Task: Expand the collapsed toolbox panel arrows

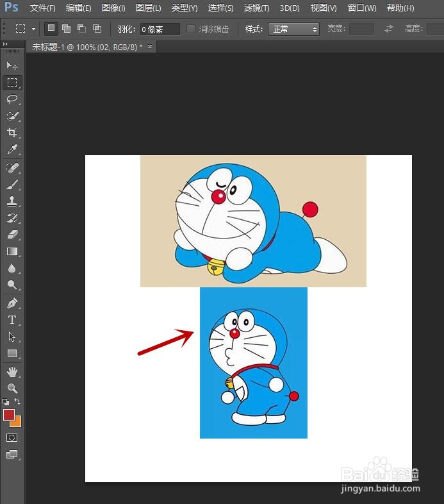Action: coord(5,44)
